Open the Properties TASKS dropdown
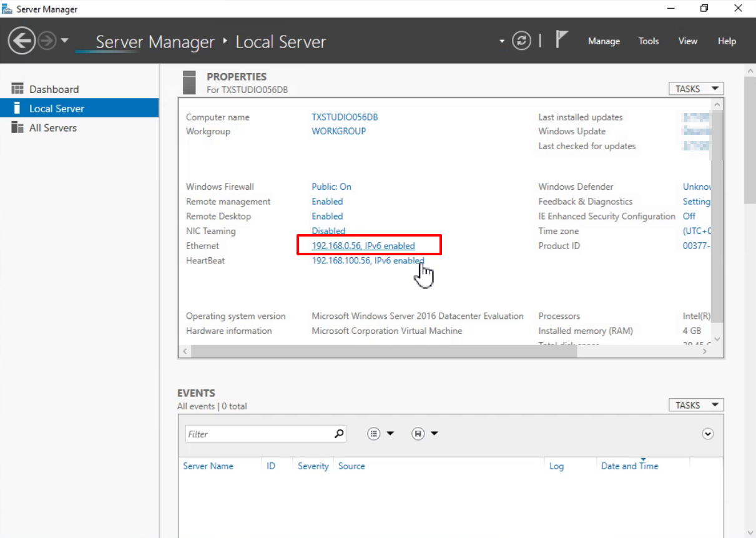The image size is (756, 538). (x=696, y=89)
